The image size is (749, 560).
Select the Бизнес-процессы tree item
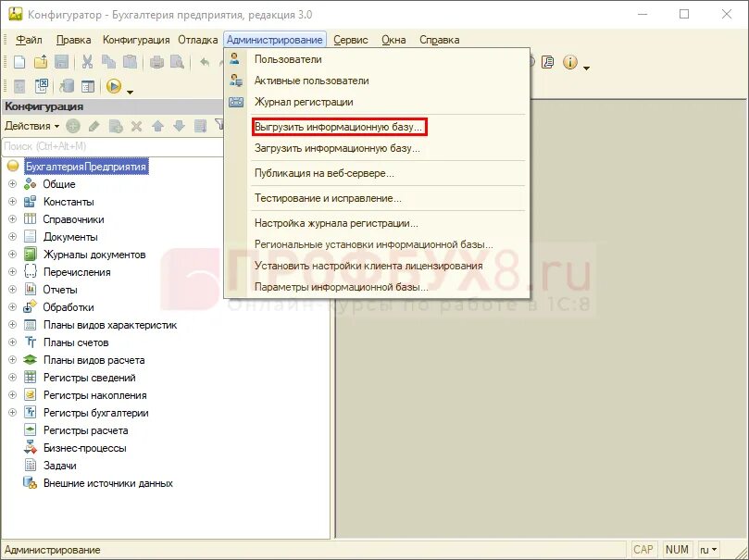coord(85,448)
